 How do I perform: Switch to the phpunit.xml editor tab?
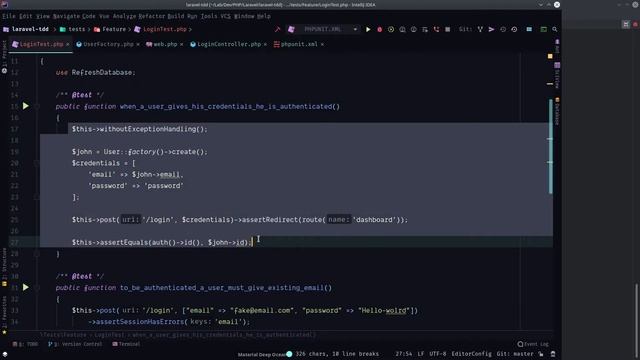(299, 44)
